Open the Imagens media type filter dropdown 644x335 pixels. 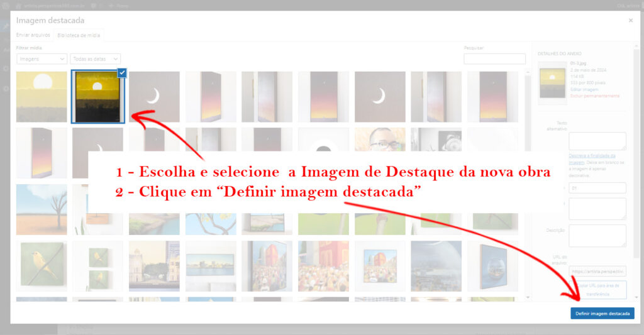[42, 59]
